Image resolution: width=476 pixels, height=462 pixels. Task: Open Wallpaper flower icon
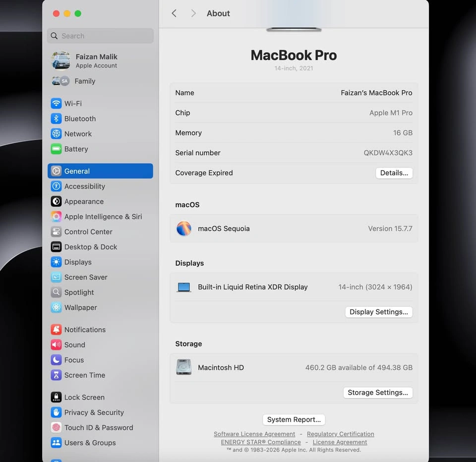(x=56, y=308)
